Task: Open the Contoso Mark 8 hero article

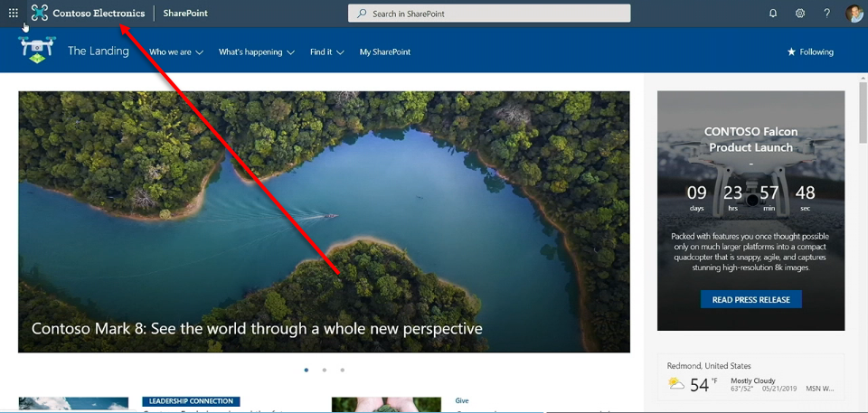Action: pos(257,329)
